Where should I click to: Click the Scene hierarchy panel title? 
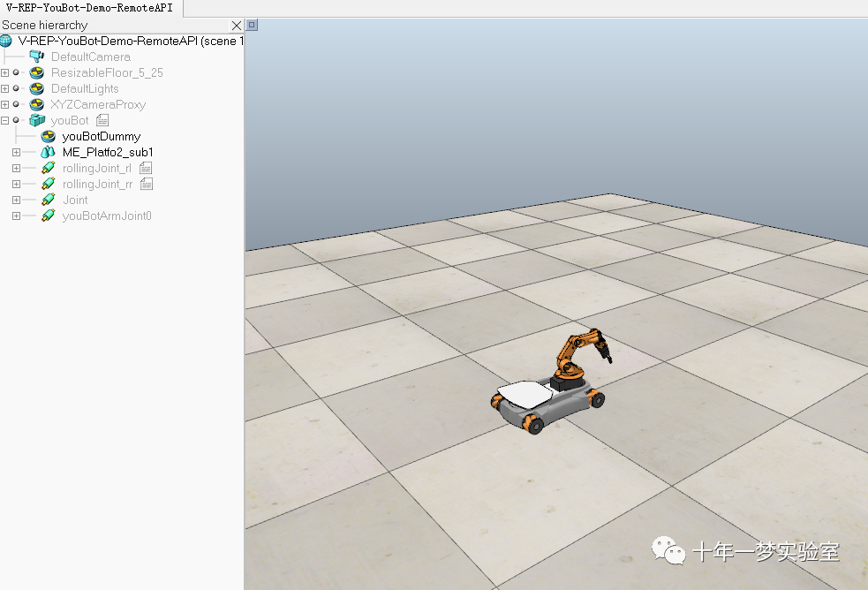coord(45,25)
